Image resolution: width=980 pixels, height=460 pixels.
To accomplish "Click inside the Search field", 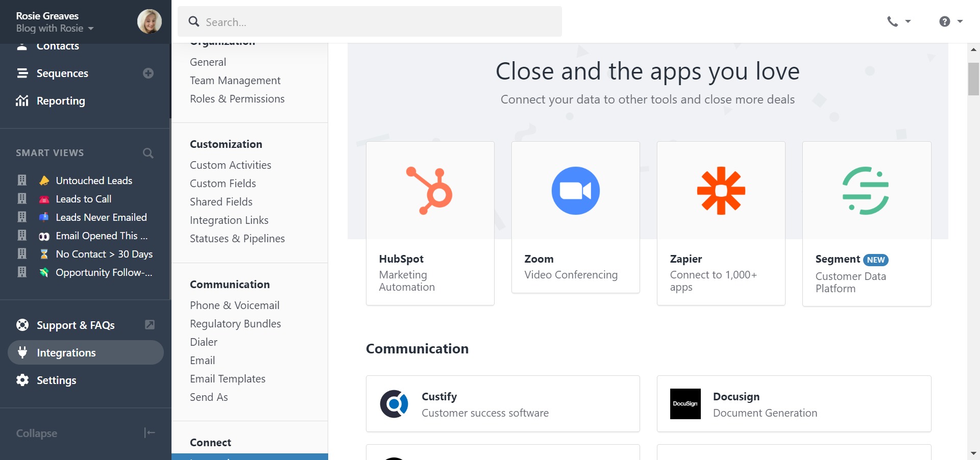I will 370,21.
